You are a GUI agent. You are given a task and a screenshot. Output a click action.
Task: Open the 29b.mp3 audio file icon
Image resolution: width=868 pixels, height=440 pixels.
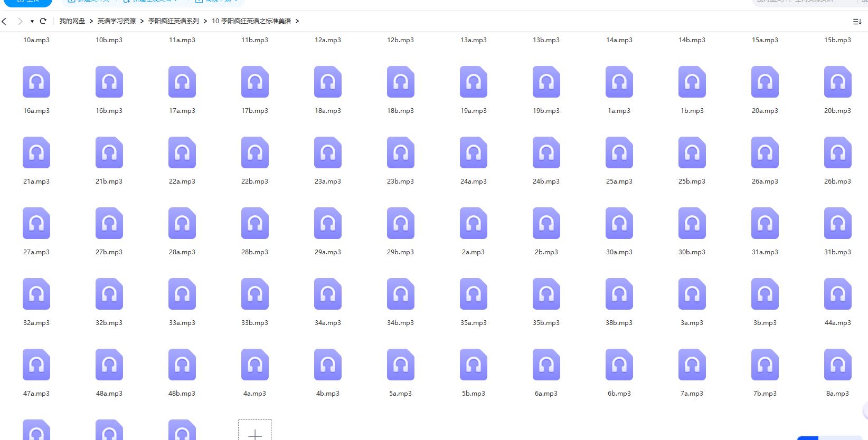coord(401,223)
